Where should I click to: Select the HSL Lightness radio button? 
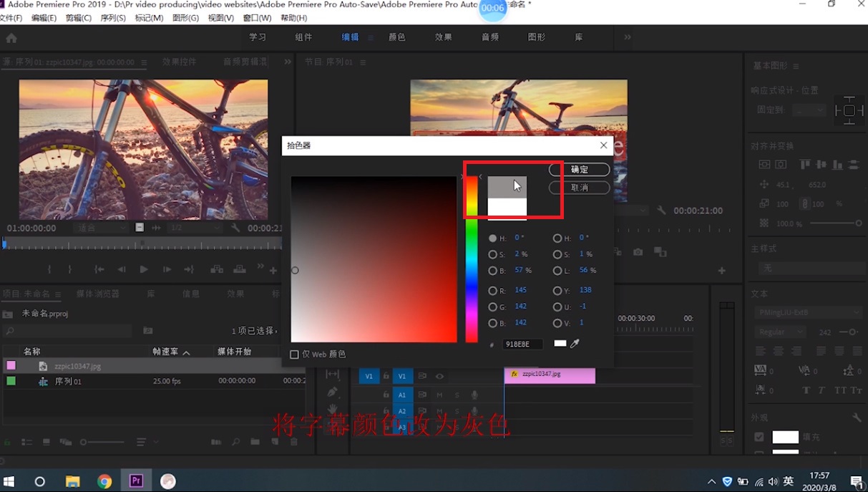coord(557,271)
